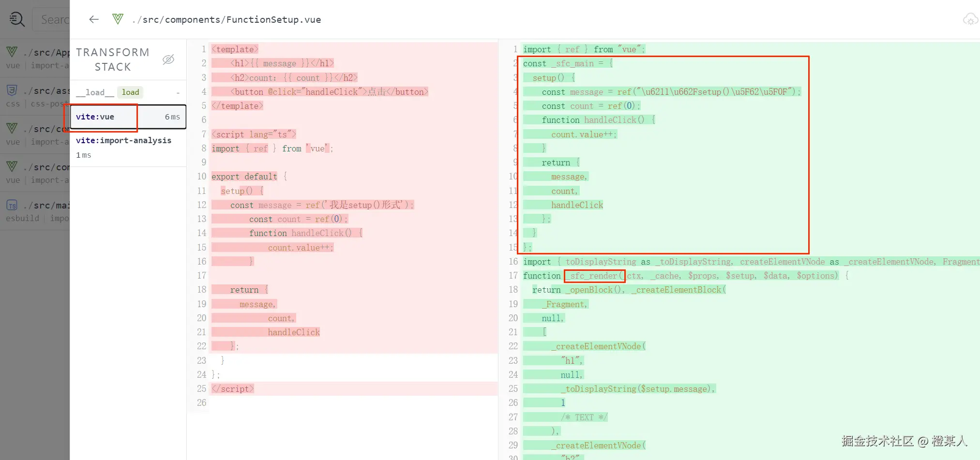Click the <script lang="ts"> line
This screenshot has height=460, width=980.
pyautogui.click(x=254, y=134)
